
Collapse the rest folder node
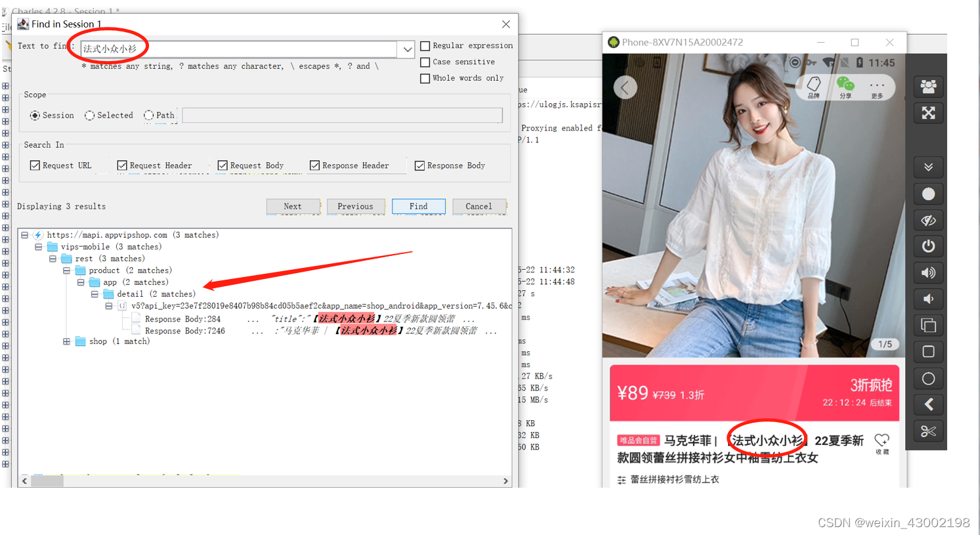53,259
